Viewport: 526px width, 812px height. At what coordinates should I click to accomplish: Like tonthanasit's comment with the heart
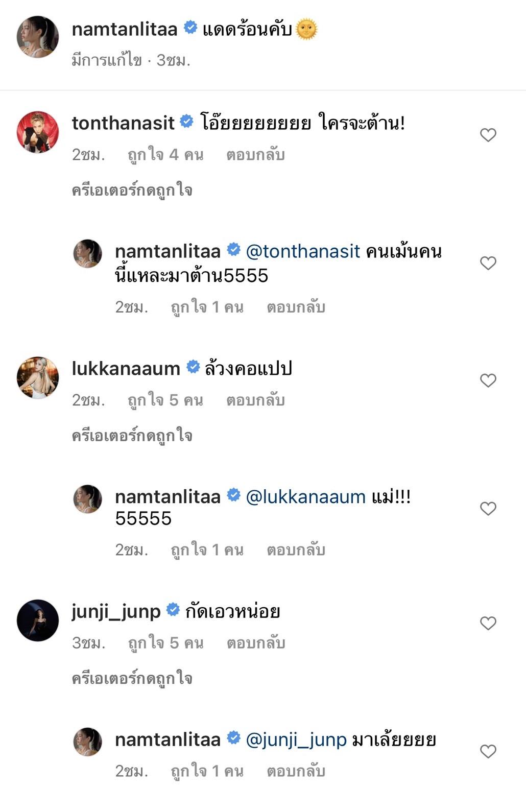[488, 135]
